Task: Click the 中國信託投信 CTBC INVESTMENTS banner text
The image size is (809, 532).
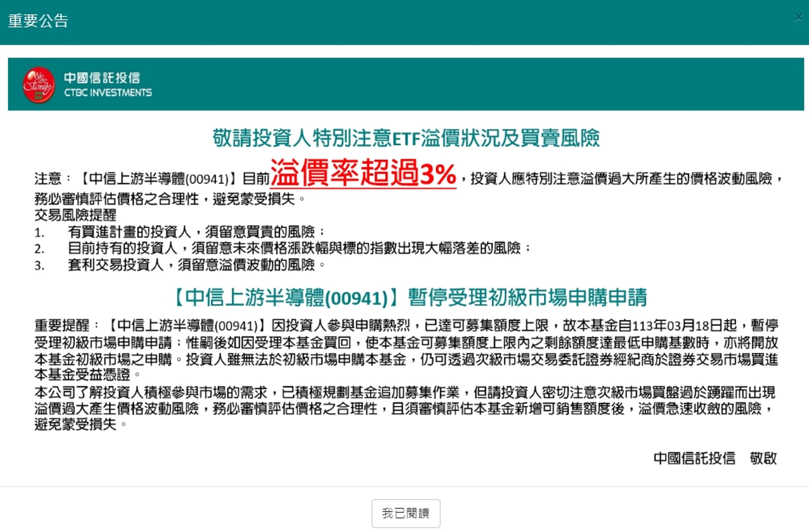Action: 108,84
